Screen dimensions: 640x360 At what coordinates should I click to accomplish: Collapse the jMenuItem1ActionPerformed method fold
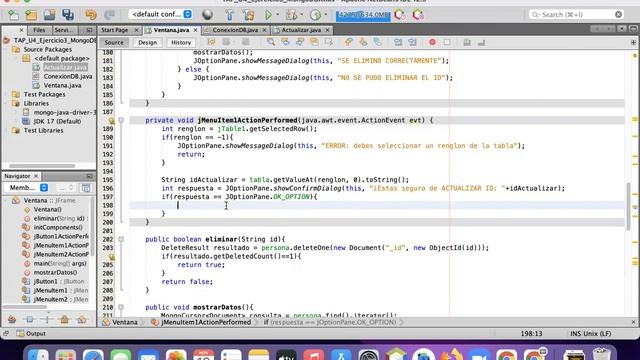(121, 120)
